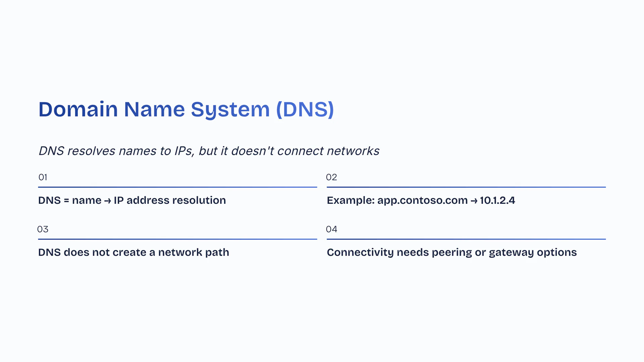Screen dimensions: 644x362
Task: Select the number label 02
Action: [331, 177]
